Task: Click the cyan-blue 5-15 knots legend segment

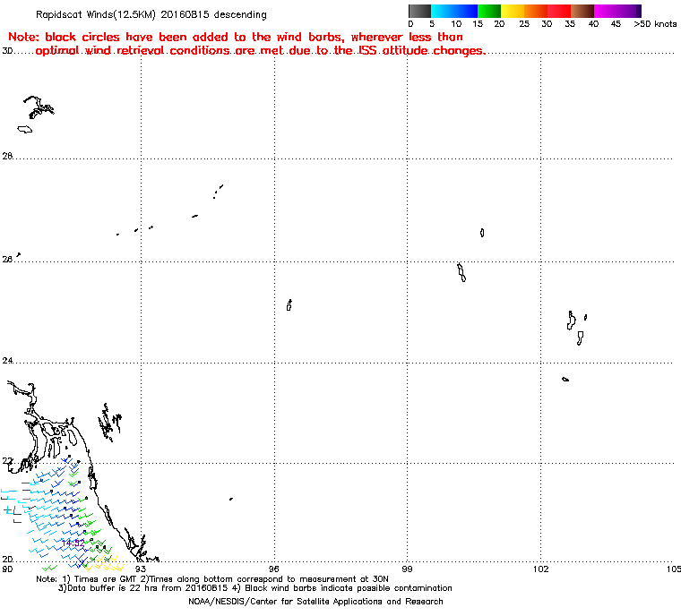Action: pyautogui.click(x=454, y=11)
